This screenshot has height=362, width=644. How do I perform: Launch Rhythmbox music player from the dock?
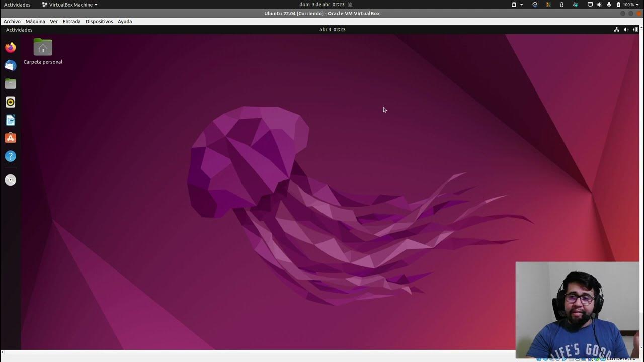(x=11, y=102)
